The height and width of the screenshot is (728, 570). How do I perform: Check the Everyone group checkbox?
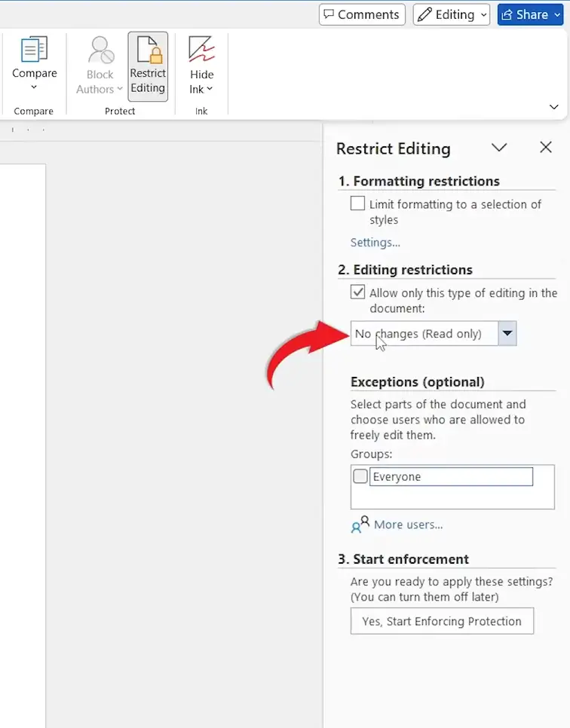click(360, 476)
